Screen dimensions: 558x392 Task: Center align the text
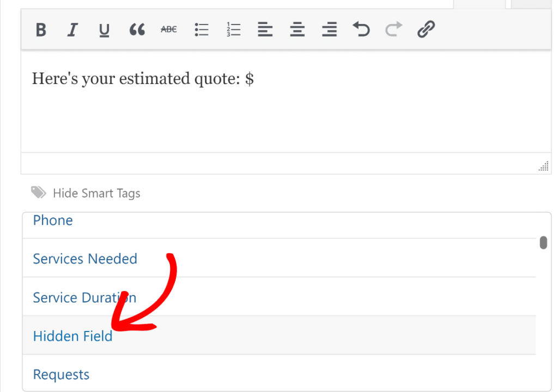coord(297,29)
